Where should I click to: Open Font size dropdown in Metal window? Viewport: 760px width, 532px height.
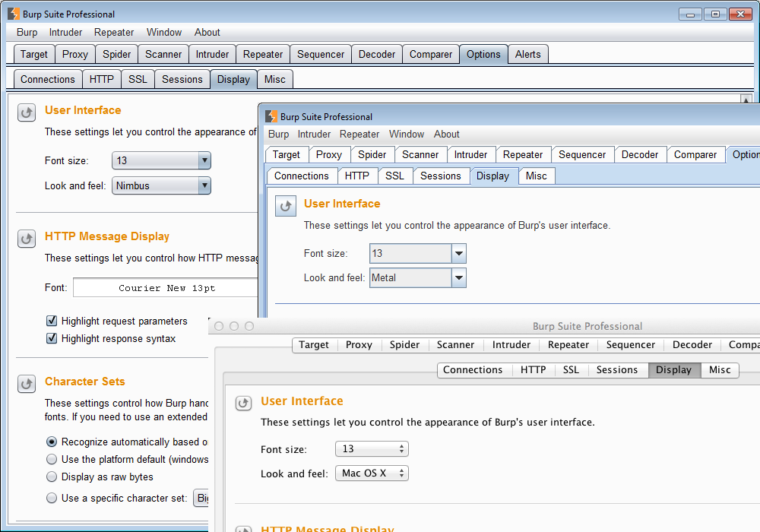[x=418, y=253]
